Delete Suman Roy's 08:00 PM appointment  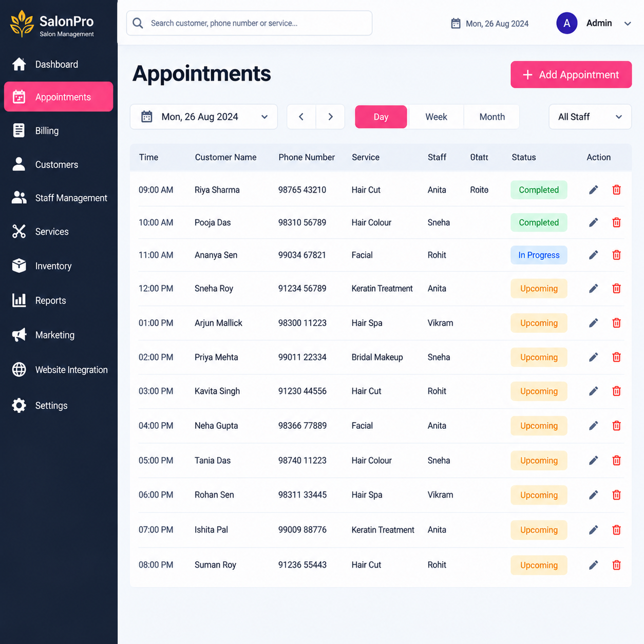click(617, 565)
